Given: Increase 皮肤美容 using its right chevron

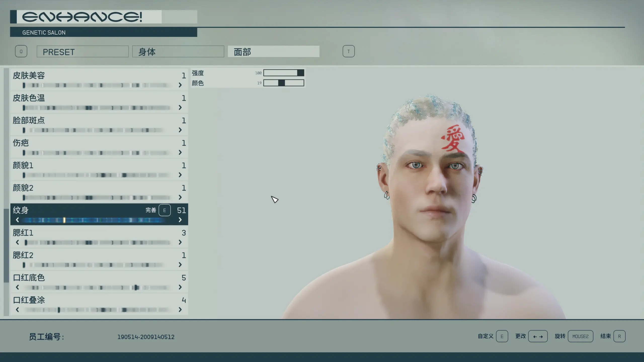Looking at the screenshot, I should click(x=180, y=85).
